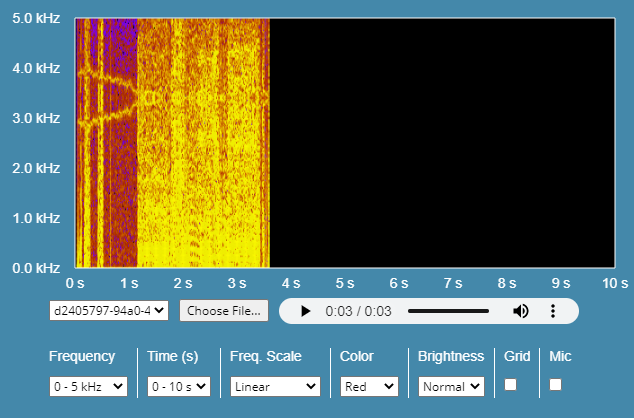
Task: Open the Time (s) range dropdown
Action: 179,386
